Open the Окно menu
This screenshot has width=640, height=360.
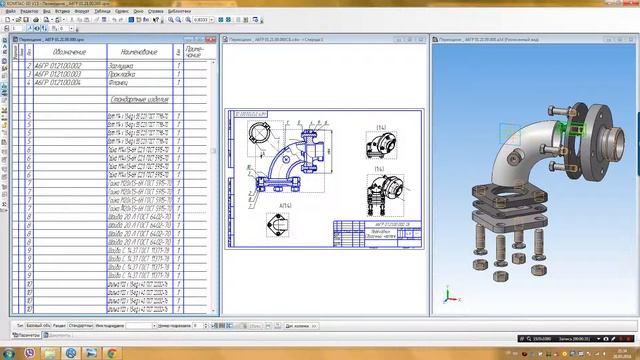138,11
